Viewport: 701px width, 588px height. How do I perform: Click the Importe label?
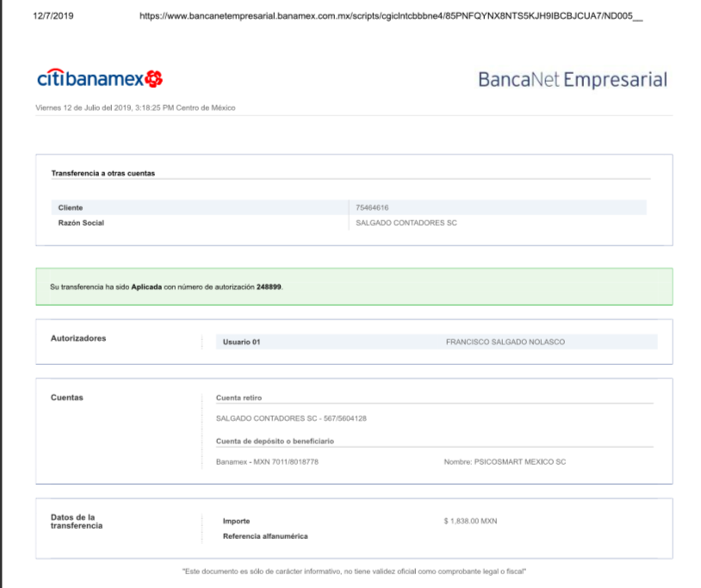pos(237,521)
